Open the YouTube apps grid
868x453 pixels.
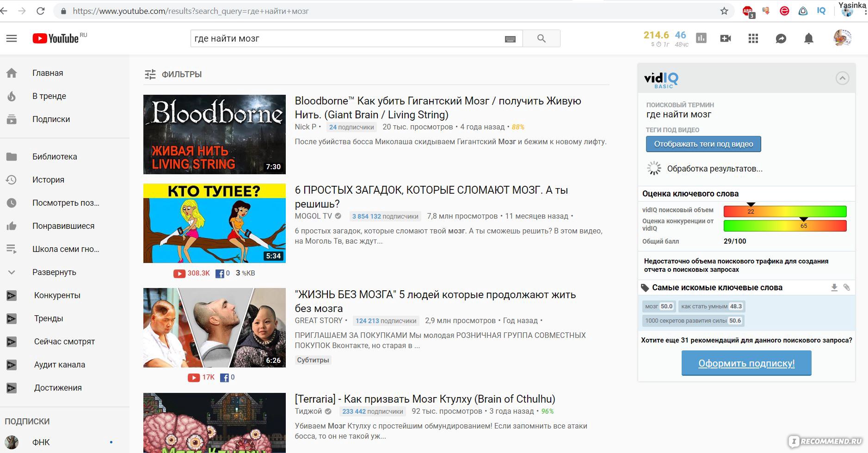pos(753,38)
